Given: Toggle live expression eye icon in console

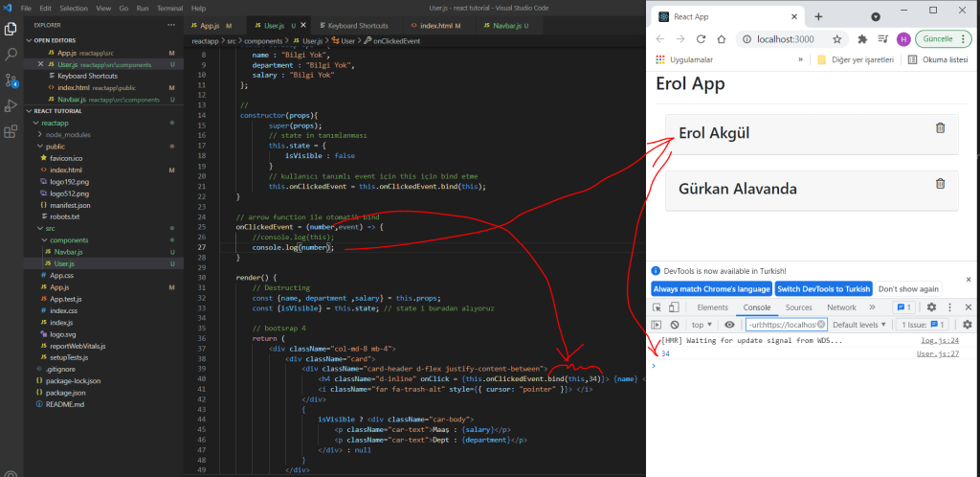Looking at the screenshot, I should tap(730, 325).
